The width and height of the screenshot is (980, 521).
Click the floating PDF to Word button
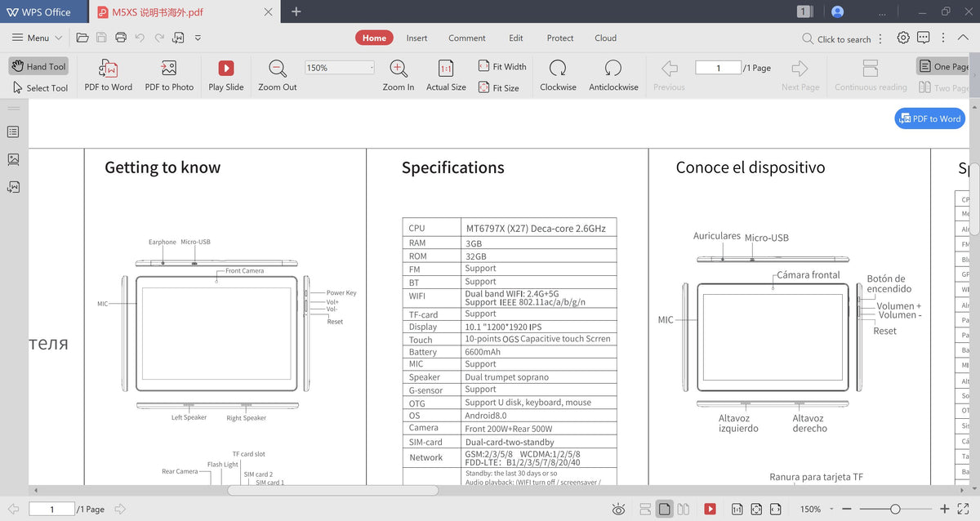[x=929, y=118]
